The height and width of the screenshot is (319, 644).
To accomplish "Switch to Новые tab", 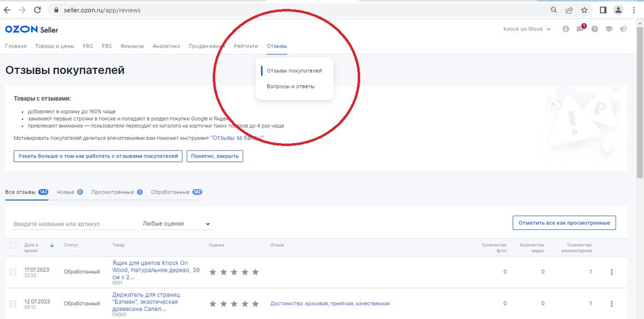I will pyautogui.click(x=70, y=192).
